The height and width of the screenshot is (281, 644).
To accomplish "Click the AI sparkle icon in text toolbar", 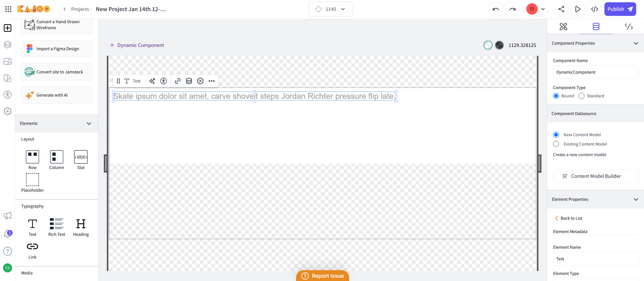I will (152, 81).
